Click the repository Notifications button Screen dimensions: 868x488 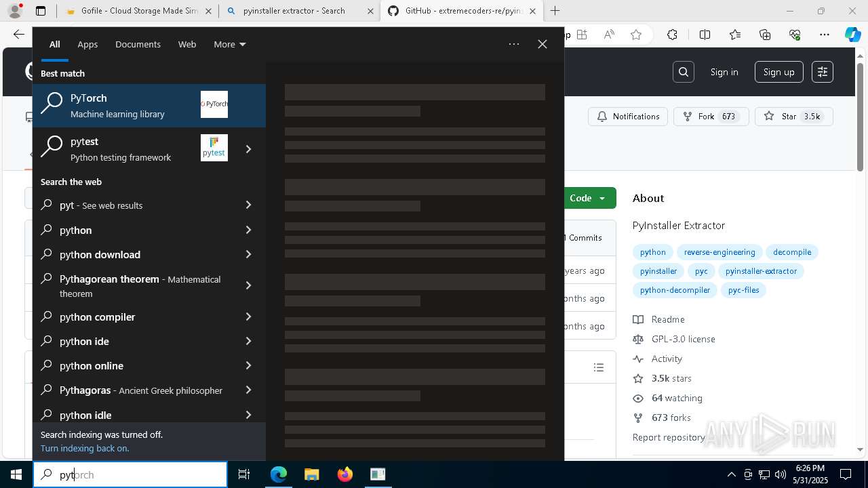point(628,117)
